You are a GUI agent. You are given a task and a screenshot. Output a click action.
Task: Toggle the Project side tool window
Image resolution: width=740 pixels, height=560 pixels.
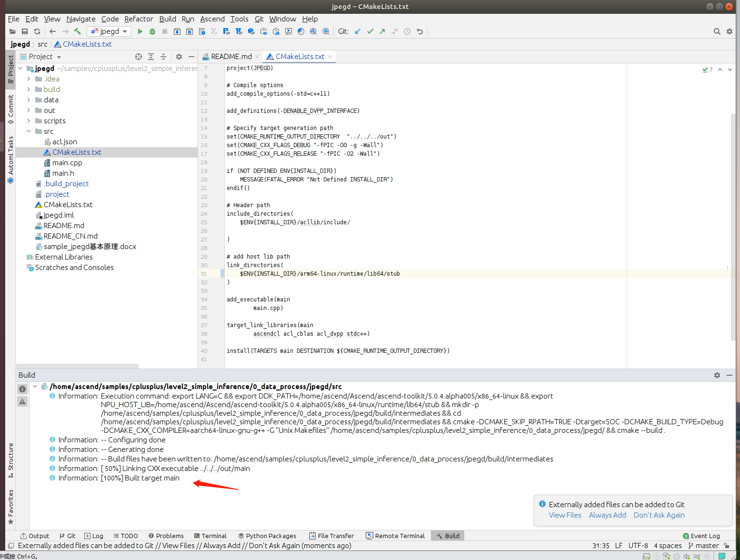click(x=10, y=69)
